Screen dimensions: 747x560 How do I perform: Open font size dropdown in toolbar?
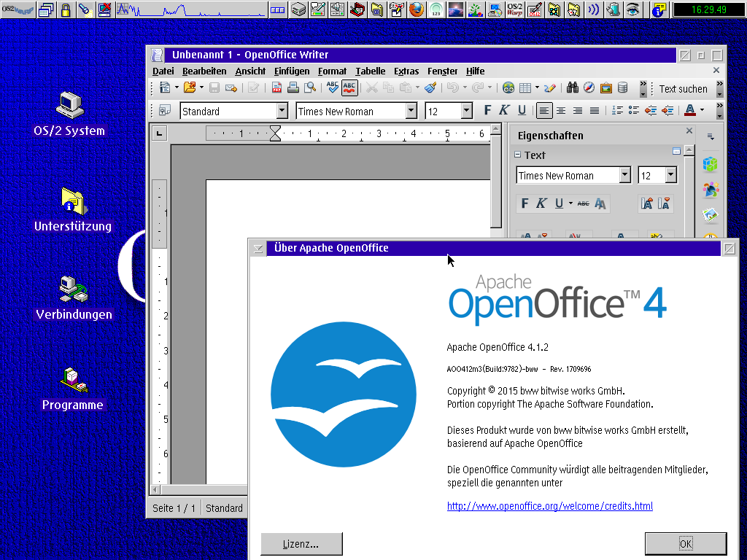pos(466,111)
